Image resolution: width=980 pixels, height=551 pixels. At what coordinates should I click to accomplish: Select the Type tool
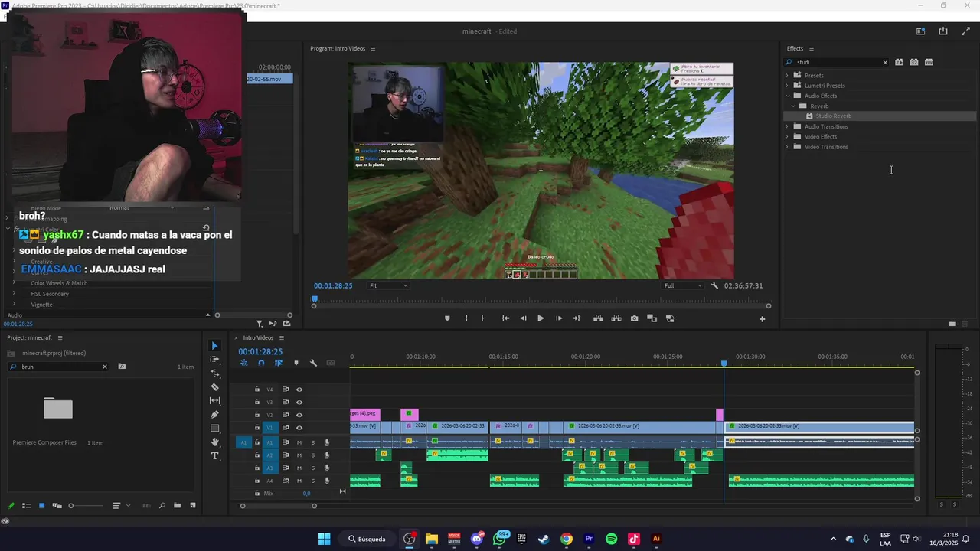pyautogui.click(x=215, y=456)
